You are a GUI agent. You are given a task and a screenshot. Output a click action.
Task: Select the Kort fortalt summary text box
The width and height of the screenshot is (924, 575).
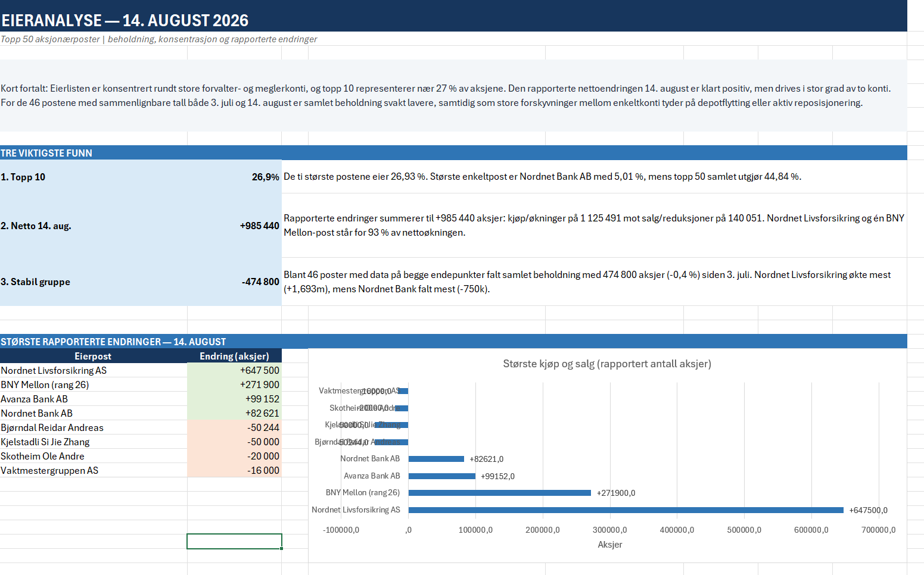click(x=453, y=95)
